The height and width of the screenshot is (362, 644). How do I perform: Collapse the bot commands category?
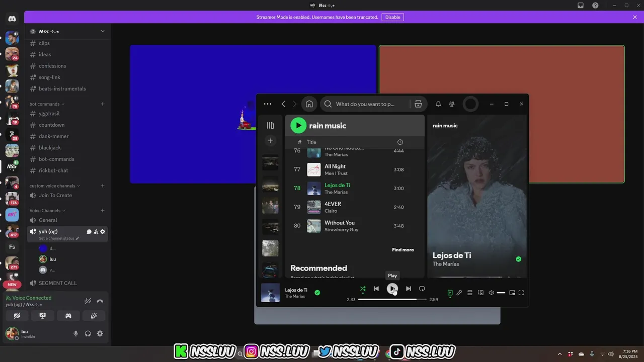[47, 104]
